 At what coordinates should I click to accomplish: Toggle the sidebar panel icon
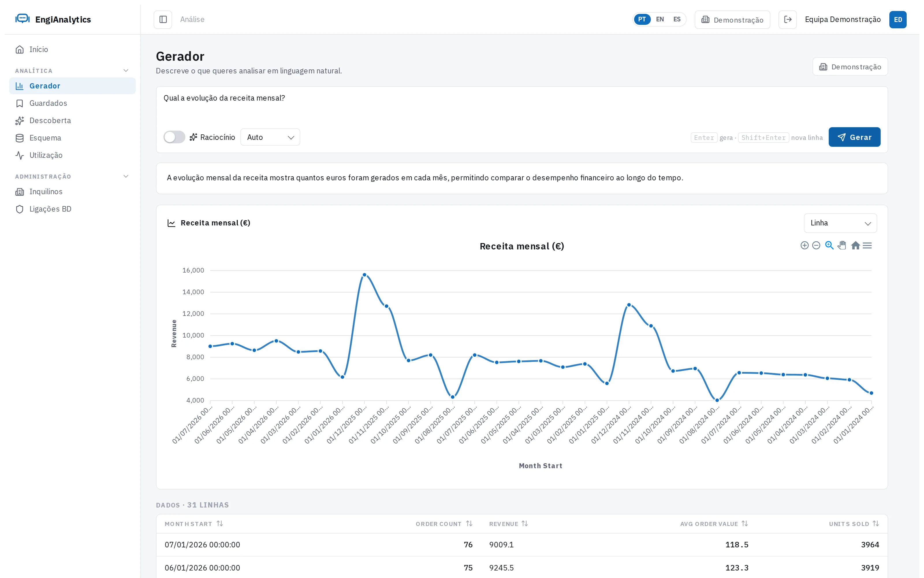point(163,19)
